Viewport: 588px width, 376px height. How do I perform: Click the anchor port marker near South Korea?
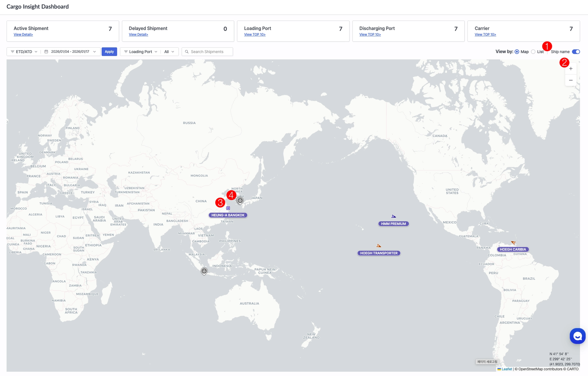click(240, 200)
